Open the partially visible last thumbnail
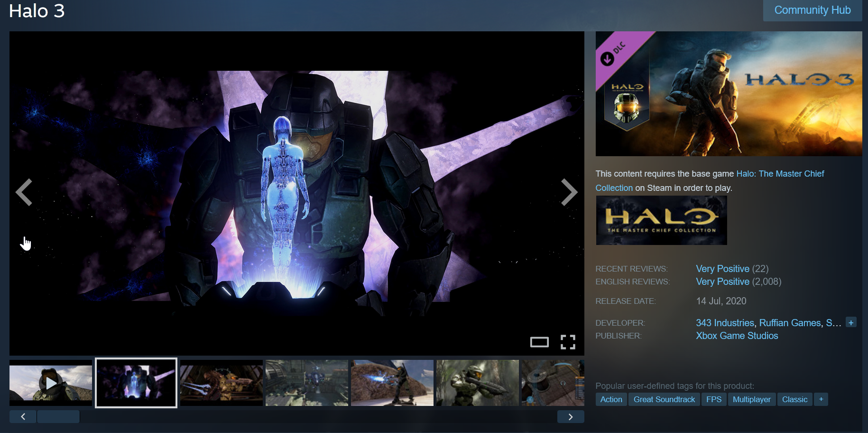The width and height of the screenshot is (868, 433). [553, 383]
